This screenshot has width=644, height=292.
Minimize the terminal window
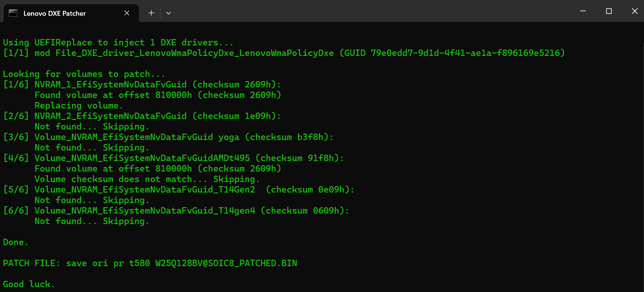583,11
